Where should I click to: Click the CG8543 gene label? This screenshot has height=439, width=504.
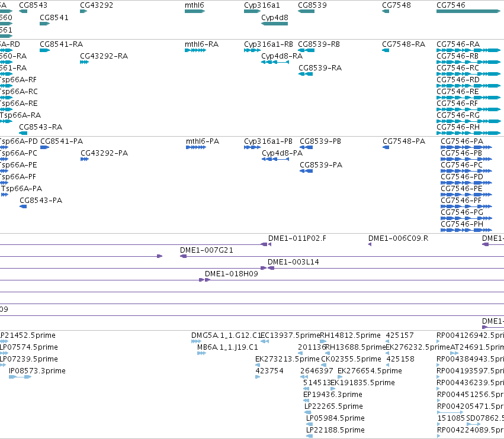pos(33,5)
